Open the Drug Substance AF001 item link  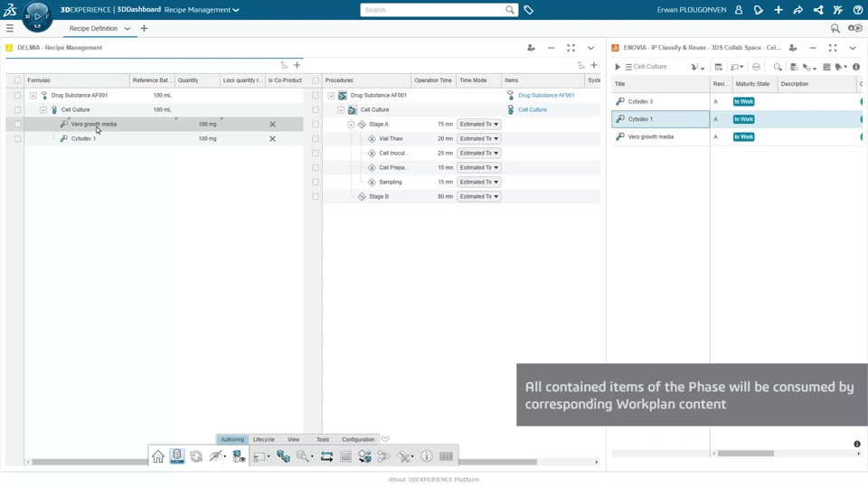(x=546, y=95)
